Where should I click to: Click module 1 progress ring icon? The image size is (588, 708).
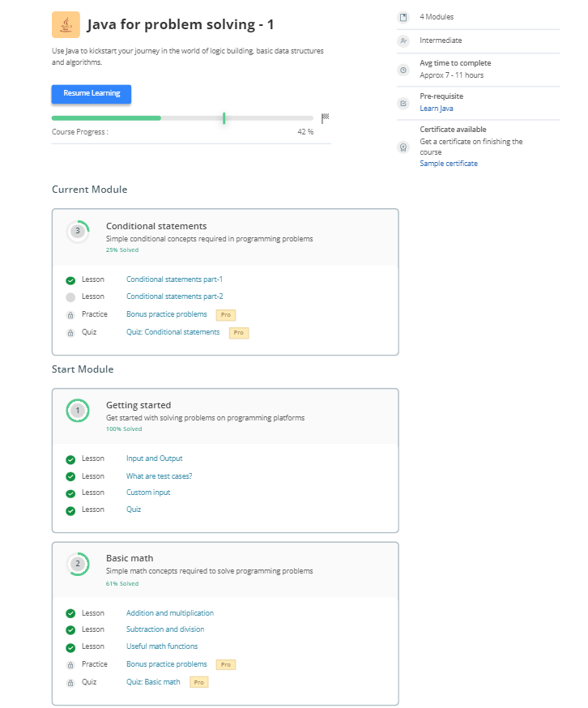point(78,411)
